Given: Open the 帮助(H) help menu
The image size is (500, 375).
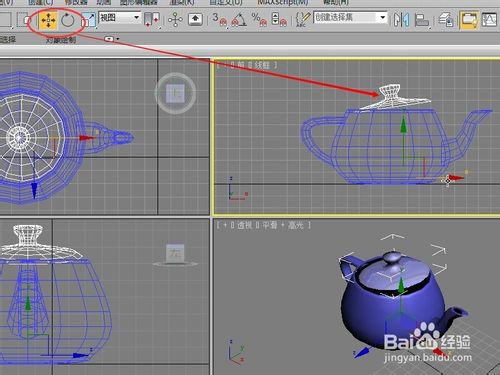Looking at the screenshot, I should (336, 2).
